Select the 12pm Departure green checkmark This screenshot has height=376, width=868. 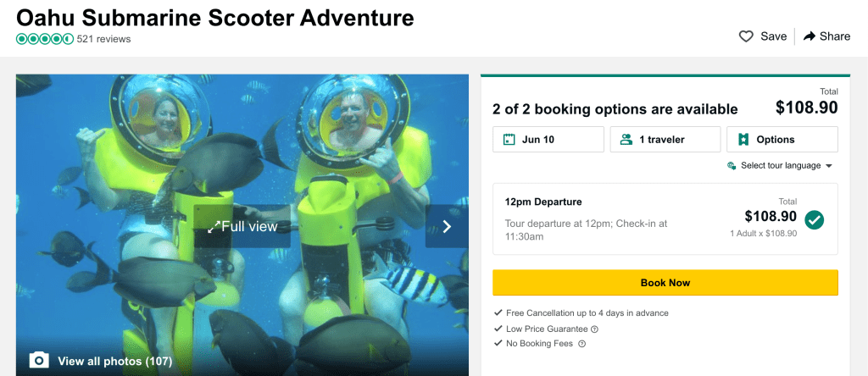pos(814,219)
